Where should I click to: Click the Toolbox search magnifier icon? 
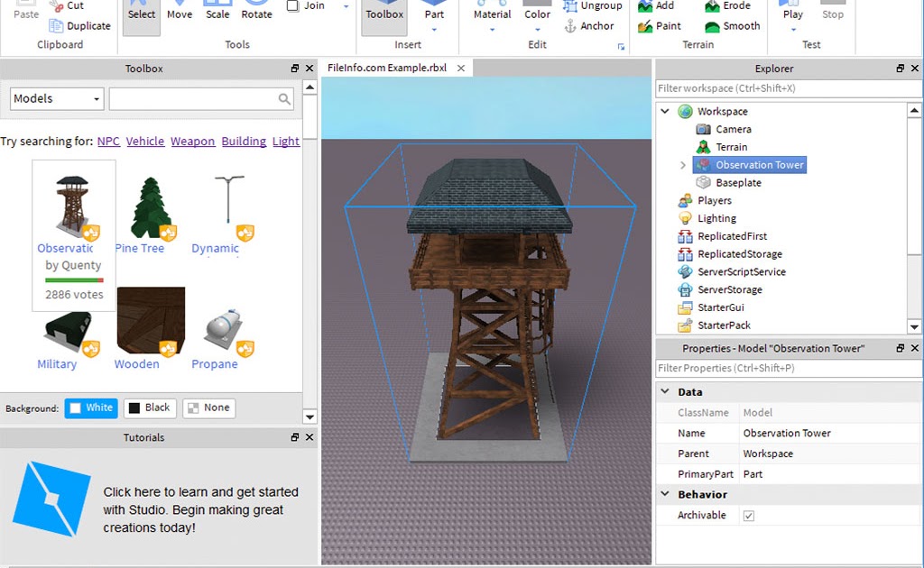[284, 99]
